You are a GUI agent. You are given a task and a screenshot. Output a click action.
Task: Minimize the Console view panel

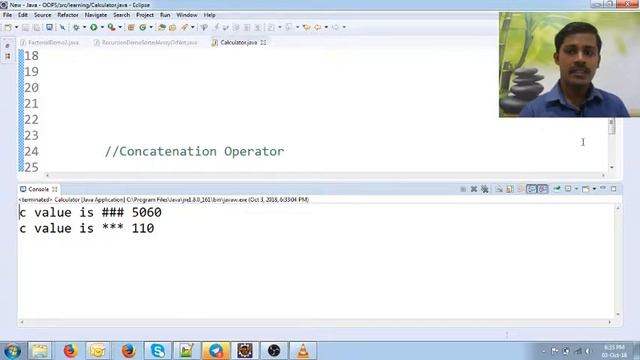click(x=603, y=188)
